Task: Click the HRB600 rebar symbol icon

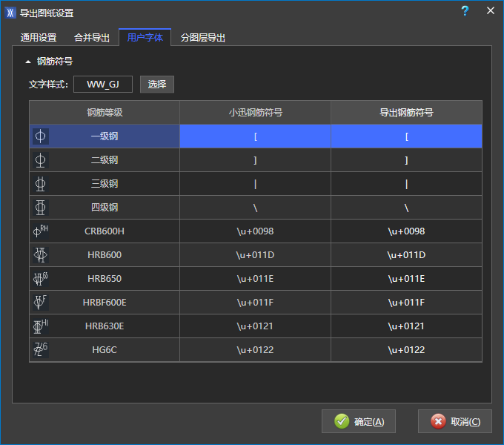Action: tap(41, 255)
